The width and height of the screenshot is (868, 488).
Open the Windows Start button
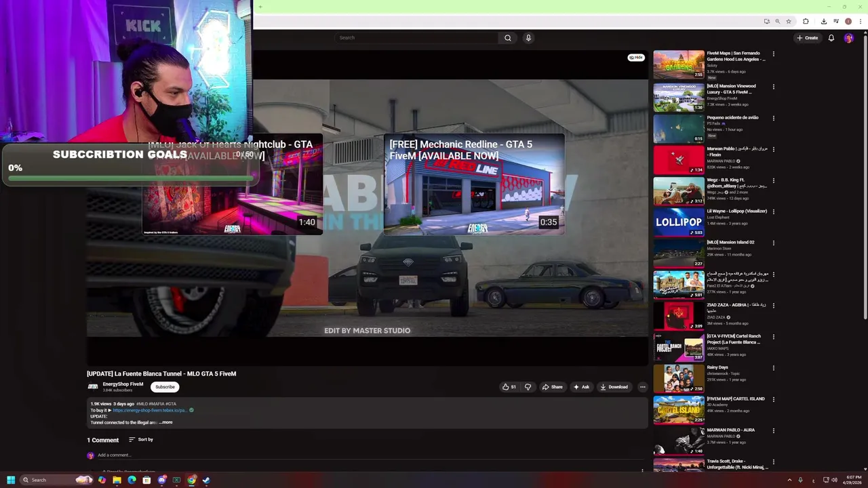(x=11, y=480)
